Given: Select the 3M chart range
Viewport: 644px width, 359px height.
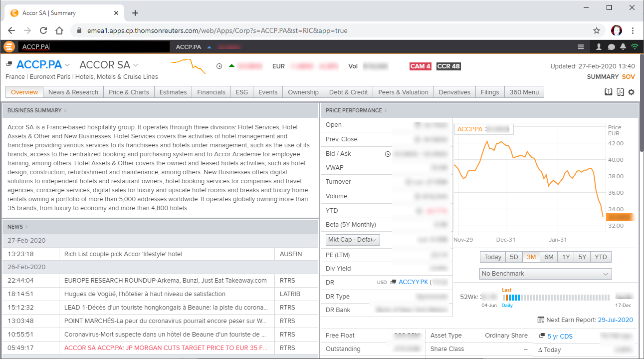Looking at the screenshot, I should (x=531, y=257).
